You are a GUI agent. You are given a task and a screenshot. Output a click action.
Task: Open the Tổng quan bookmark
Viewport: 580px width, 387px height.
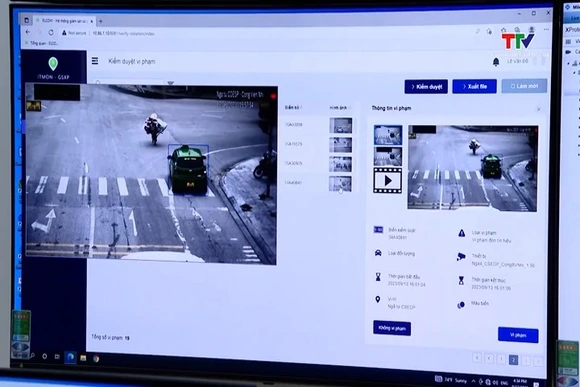point(41,43)
